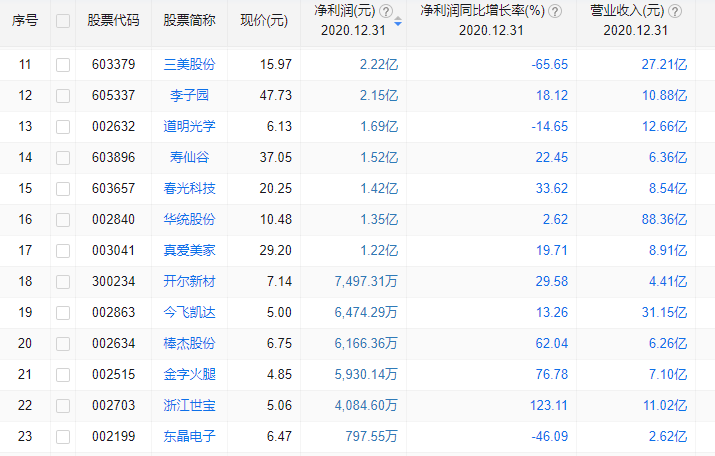Viewport: 715px width, 456px height.
Task: Click growth rate value 123.11
Action: [549, 405]
